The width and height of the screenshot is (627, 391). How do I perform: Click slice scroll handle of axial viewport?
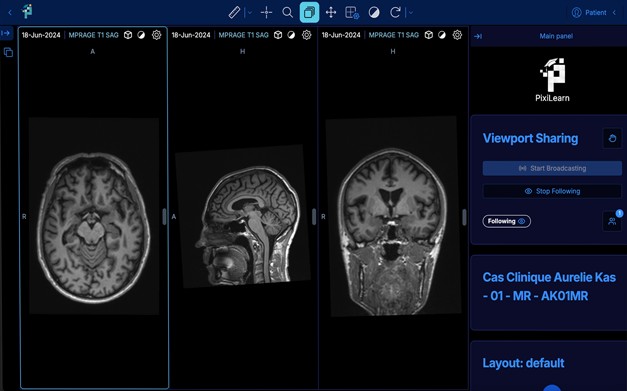click(x=164, y=217)
